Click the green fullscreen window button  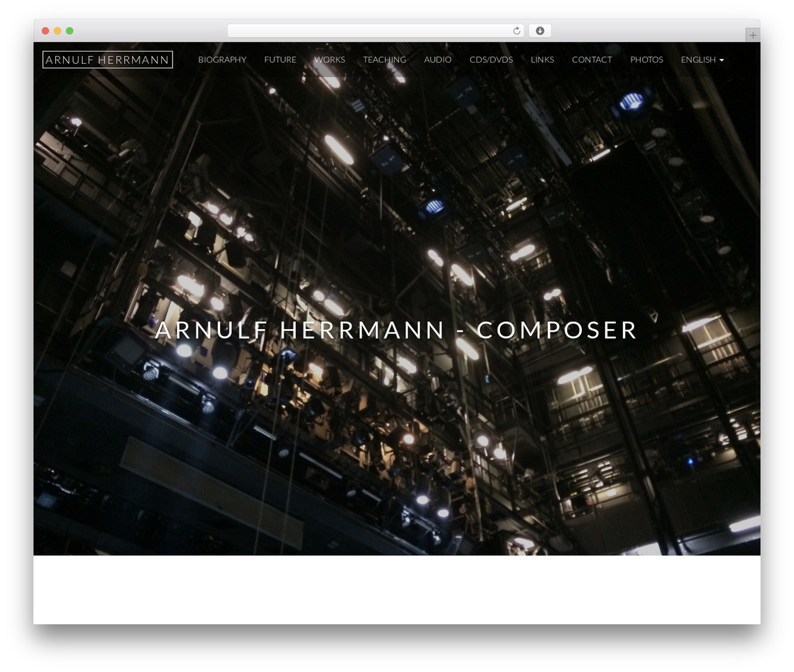point(69,31)
